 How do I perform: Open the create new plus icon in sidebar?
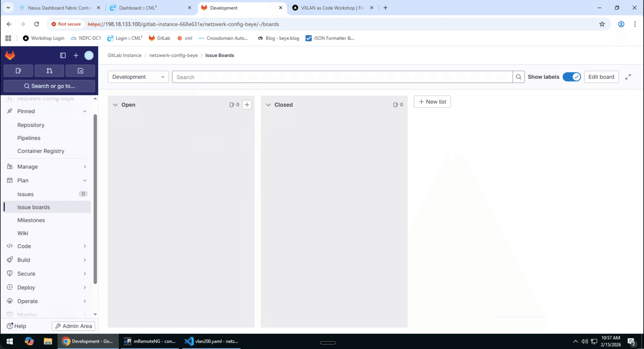click(76, 55)
